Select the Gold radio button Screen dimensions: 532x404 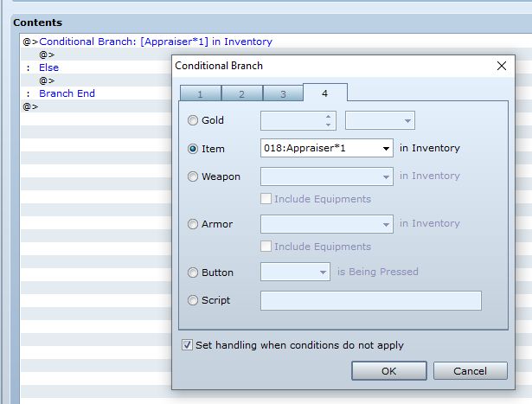pyautogui.click(x=193, y=121)
